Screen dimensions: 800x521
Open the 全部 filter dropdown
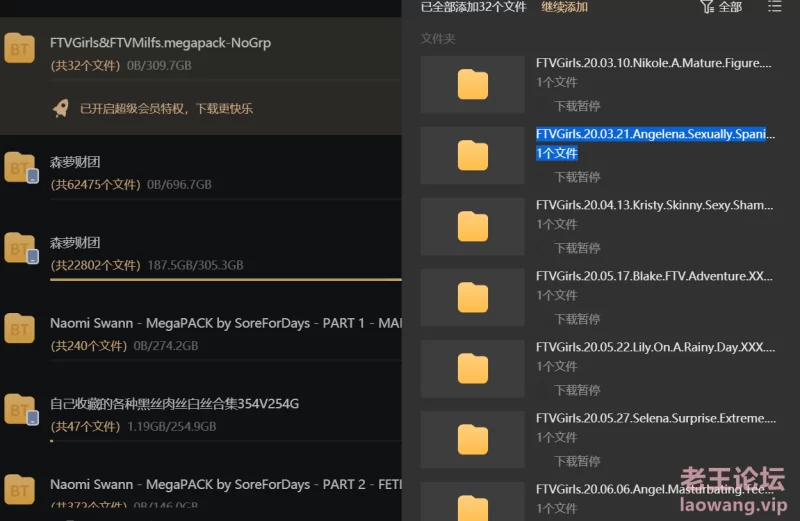pos(730,7)
